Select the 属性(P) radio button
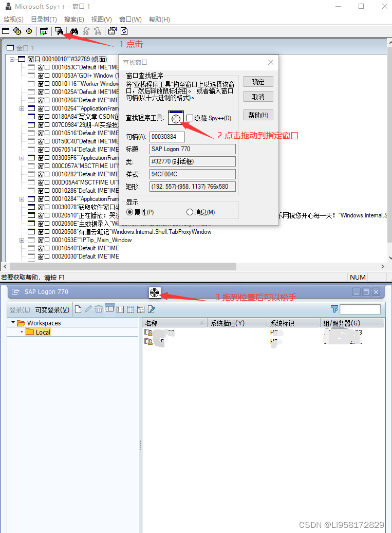392x533 pixels. click(129, 212)
